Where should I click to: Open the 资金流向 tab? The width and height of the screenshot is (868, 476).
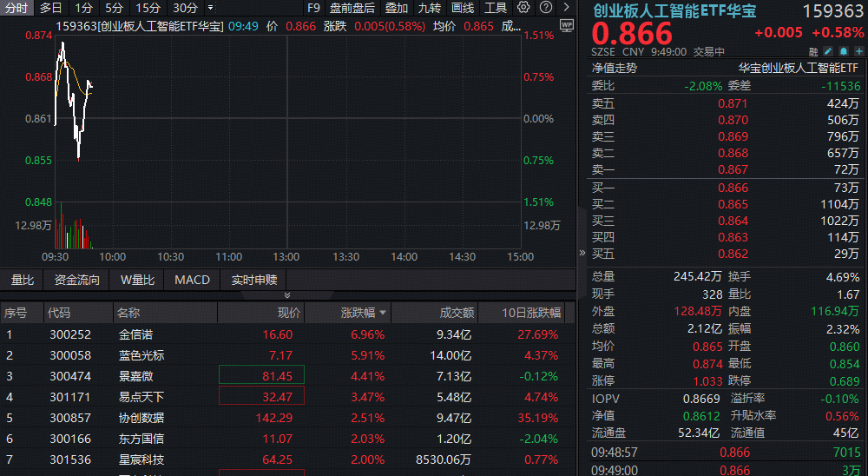(77, 280)
